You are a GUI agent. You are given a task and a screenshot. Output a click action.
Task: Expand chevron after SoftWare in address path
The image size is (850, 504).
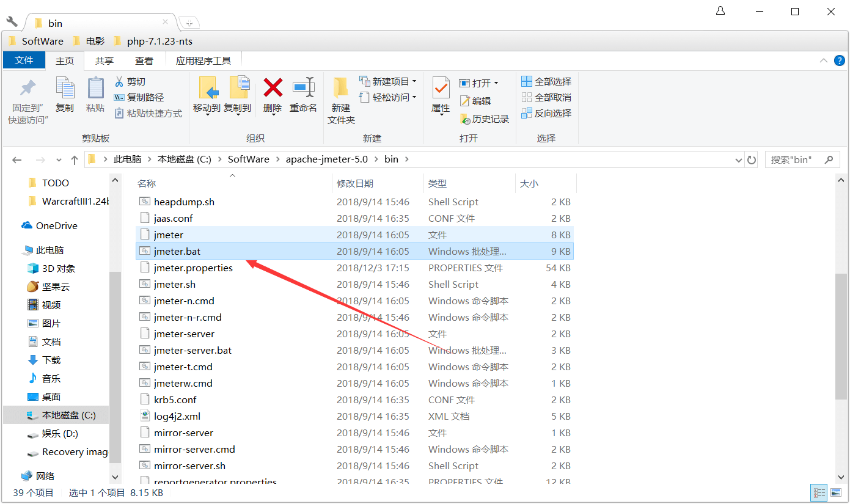[x=277, y=159]
